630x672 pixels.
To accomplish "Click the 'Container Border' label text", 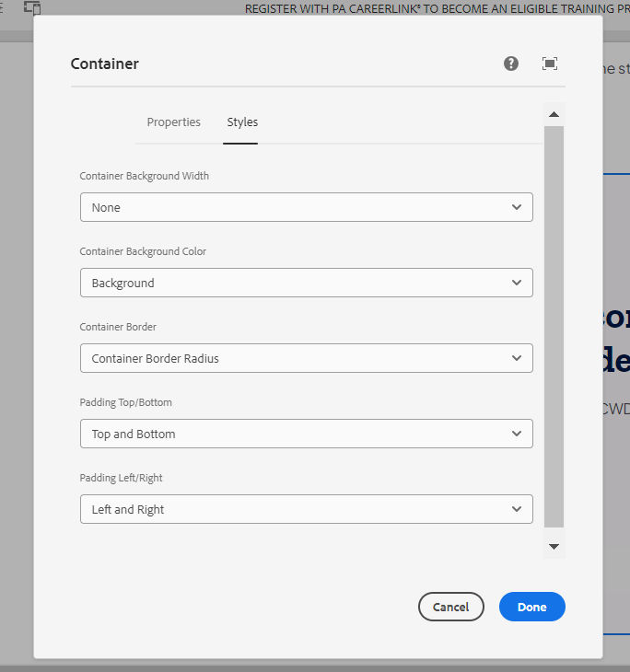I will point(118,327).
